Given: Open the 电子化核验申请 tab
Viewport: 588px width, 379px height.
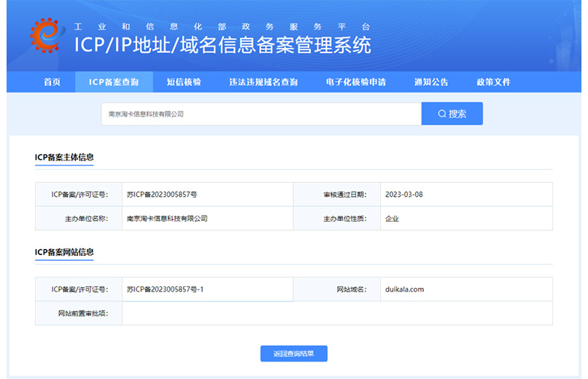Looking at the screenshot, I should point(356,82).
